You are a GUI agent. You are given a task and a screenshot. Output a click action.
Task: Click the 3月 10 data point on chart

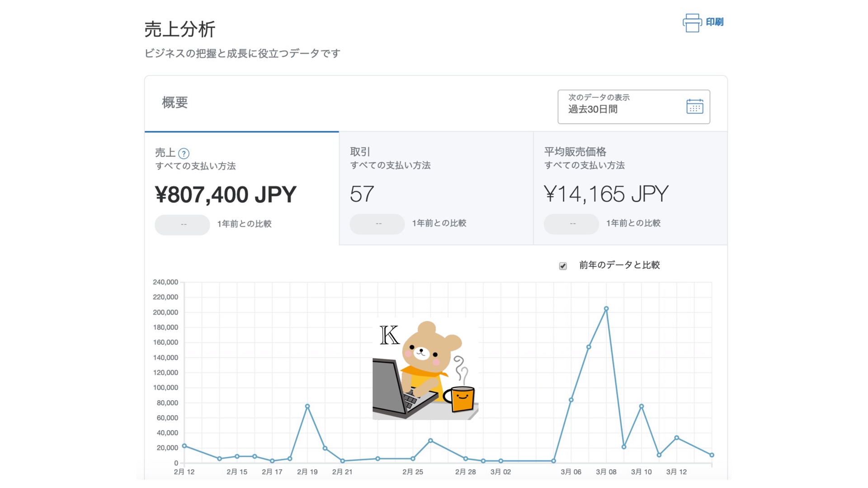[642, 406]
